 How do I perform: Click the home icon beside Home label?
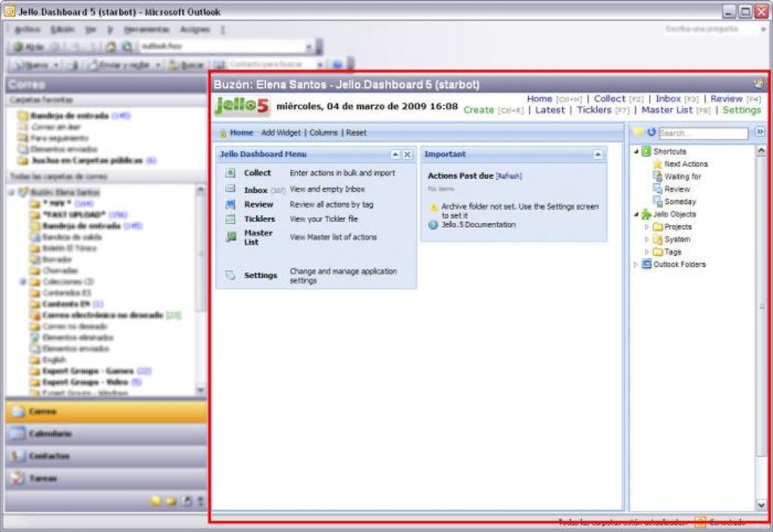(x=222, y=133)
